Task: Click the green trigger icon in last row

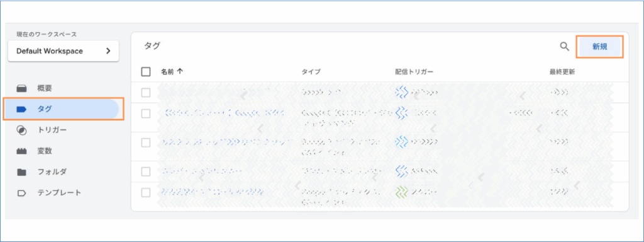Action: pos(401,192)
